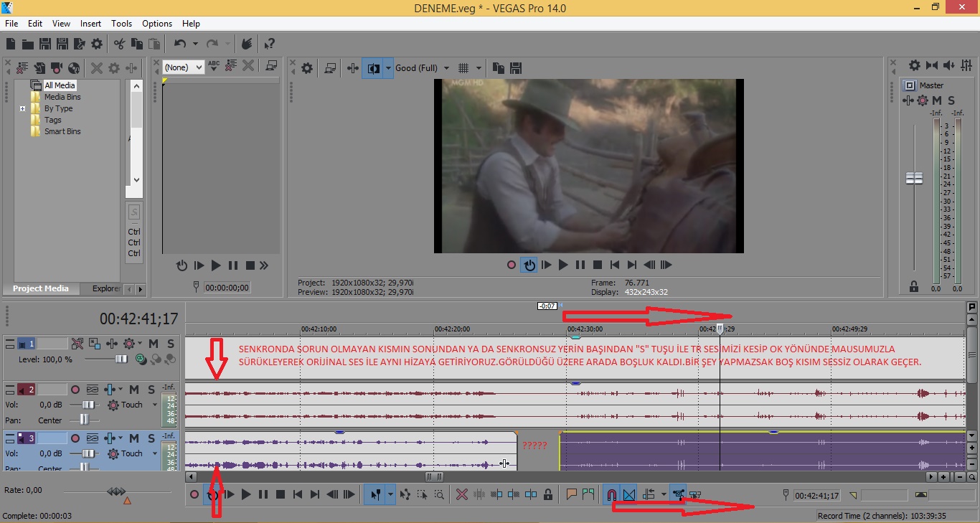Open the overlays grid dropdown arrow
This screenshot has width=980, height=523.
pos(479,68)
